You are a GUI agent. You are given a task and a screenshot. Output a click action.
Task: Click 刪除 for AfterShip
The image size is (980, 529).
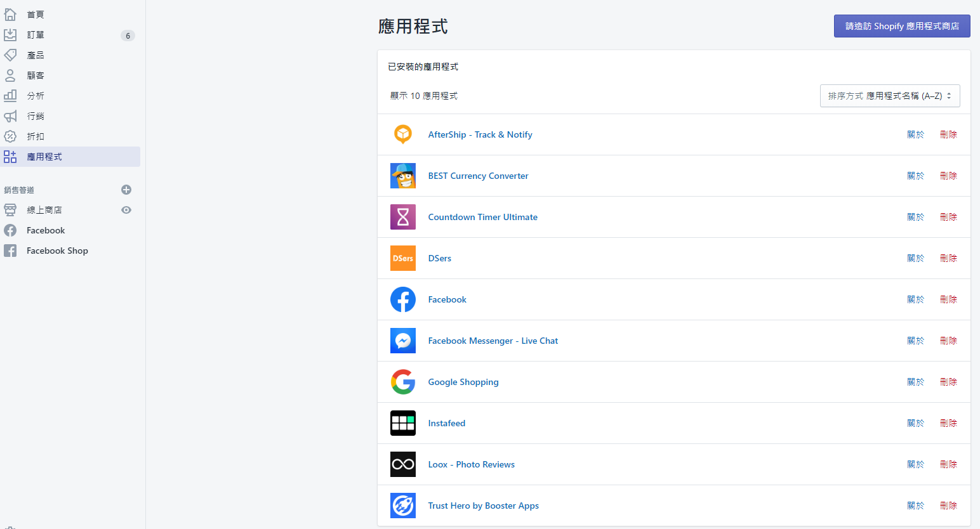[x=948, y=134]
